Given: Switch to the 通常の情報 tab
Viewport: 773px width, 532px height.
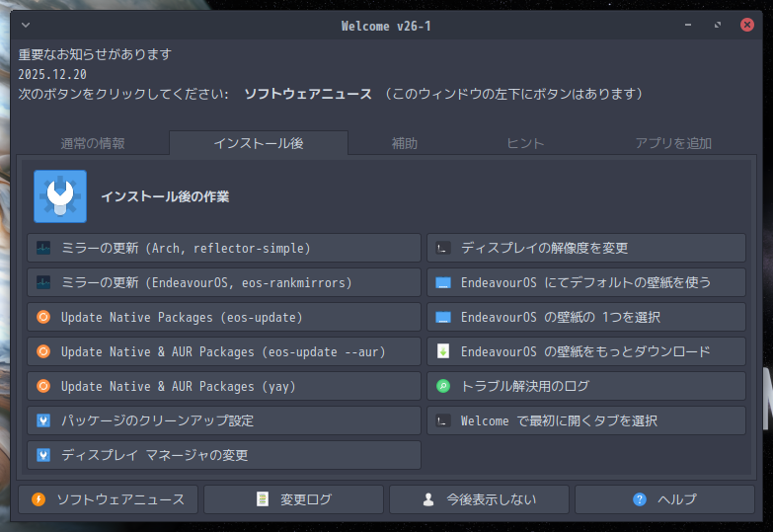Looking at the screenshot, I should (93, 143).
